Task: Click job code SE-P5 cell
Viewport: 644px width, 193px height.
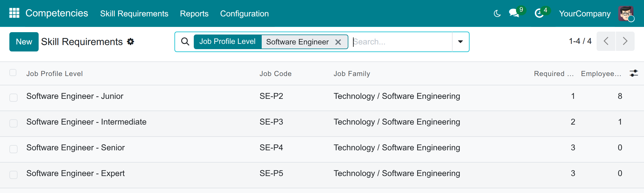Action: [x=271, y=173]
